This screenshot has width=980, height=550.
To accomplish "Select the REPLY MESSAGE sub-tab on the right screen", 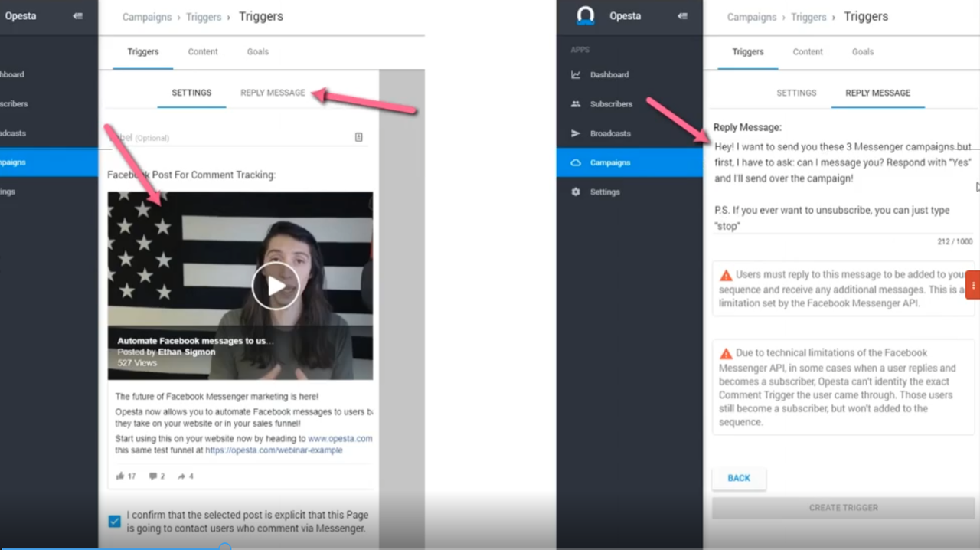I will tap(877, 93).
